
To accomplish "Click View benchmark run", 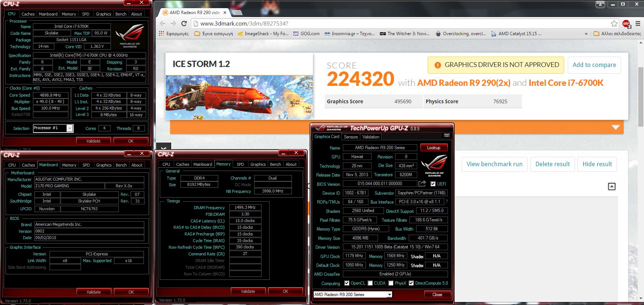I will (494, 164).
